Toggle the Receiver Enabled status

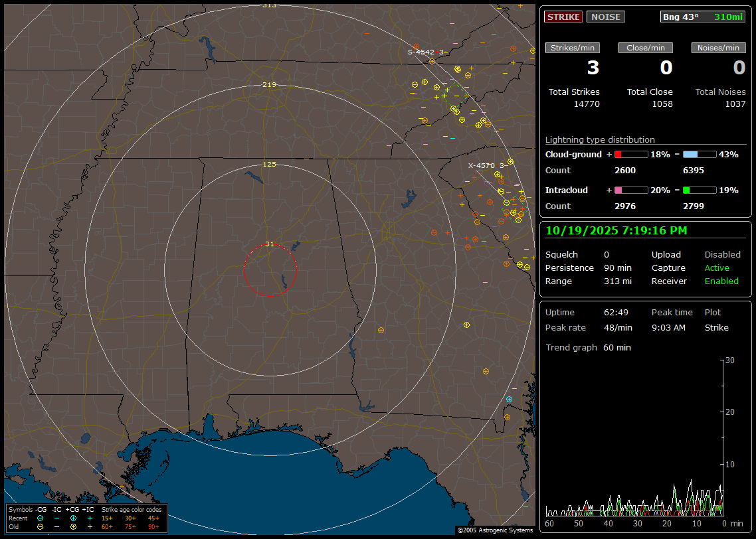click(x=721, y=281)
